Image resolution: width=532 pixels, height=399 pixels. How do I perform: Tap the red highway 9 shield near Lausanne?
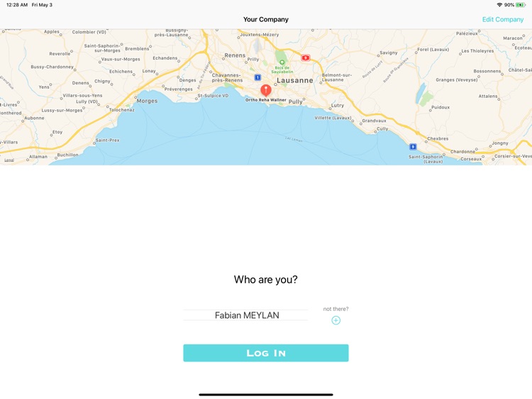(306, 58)
